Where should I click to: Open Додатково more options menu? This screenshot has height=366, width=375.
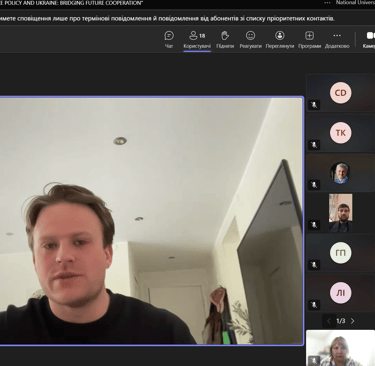[x=337, y=40]
